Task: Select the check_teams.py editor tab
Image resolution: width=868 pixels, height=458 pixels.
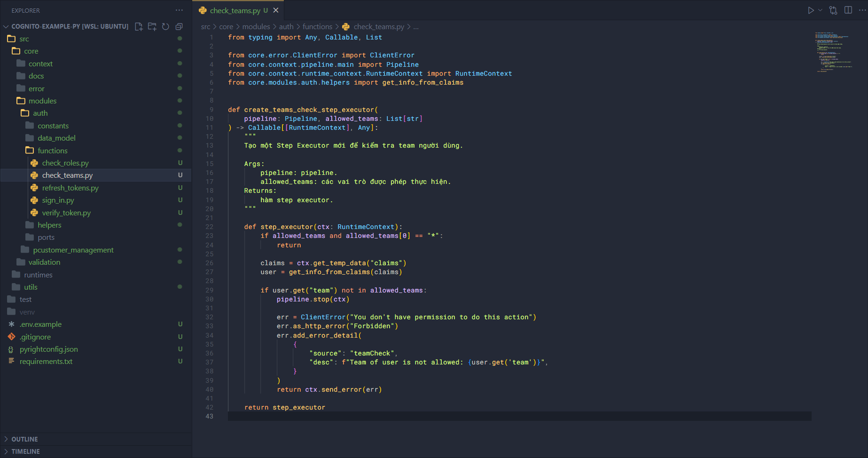Action: tap(235, 10)
